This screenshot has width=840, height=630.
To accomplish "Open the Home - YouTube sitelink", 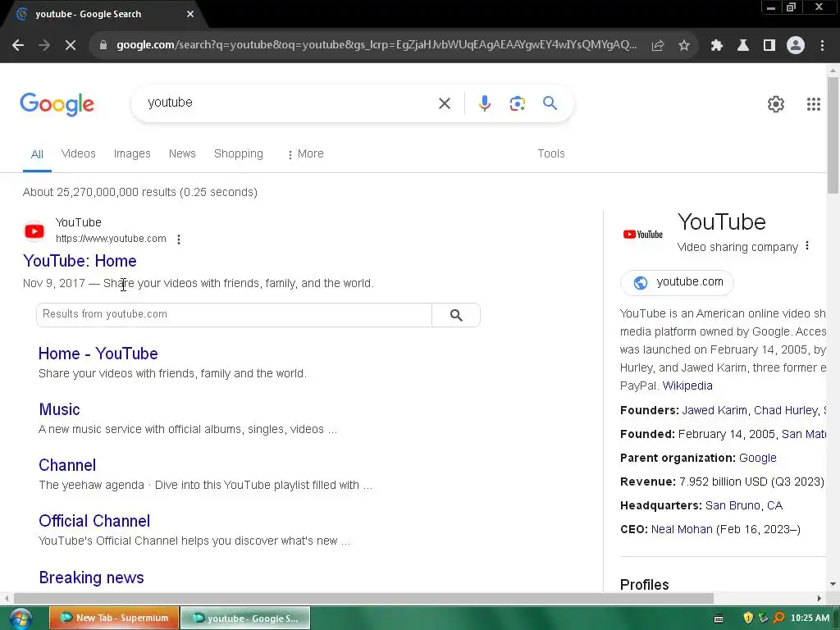I will [x=98, y=354].
